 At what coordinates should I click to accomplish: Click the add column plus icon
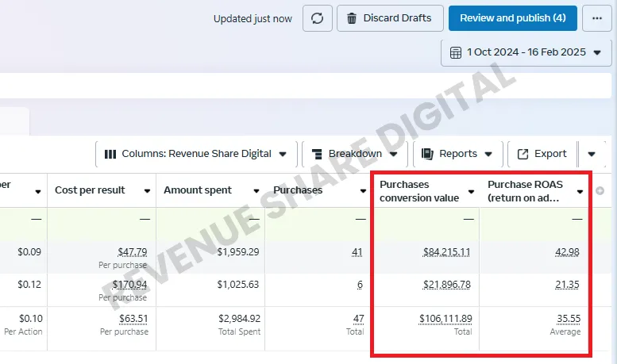pos(600,190)
